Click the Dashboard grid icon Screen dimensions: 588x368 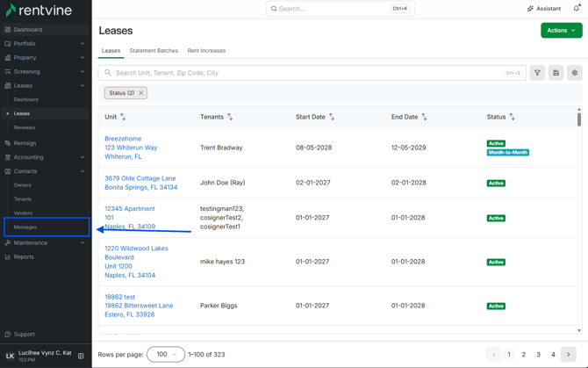pyautogui.click(x=8, y=30)
